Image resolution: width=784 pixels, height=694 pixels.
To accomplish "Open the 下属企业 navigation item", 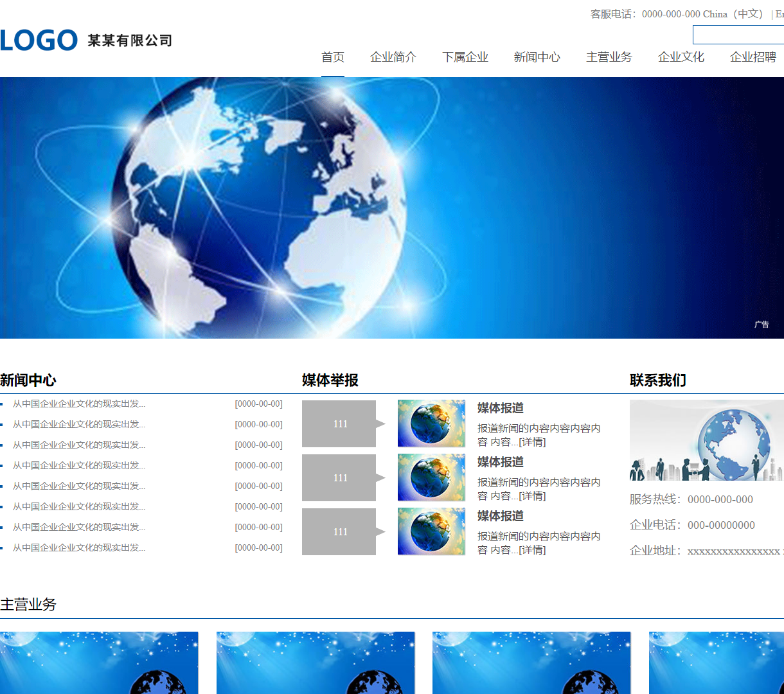I will (x=465, y=57).
